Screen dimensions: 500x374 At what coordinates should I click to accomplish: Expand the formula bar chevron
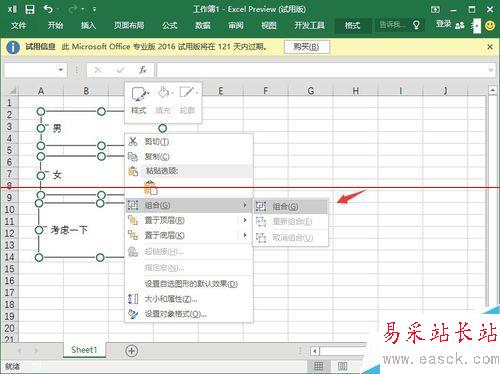[490, 70]
